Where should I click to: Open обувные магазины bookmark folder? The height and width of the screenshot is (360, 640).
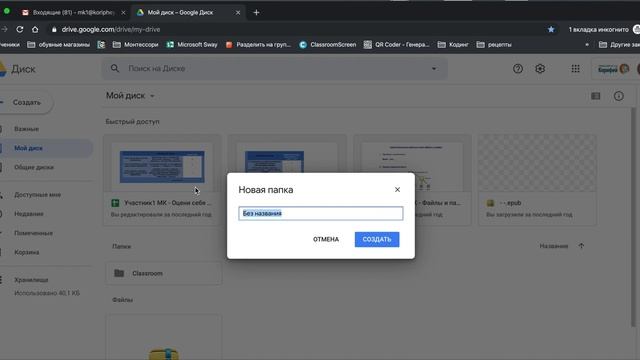coord(59,45)
